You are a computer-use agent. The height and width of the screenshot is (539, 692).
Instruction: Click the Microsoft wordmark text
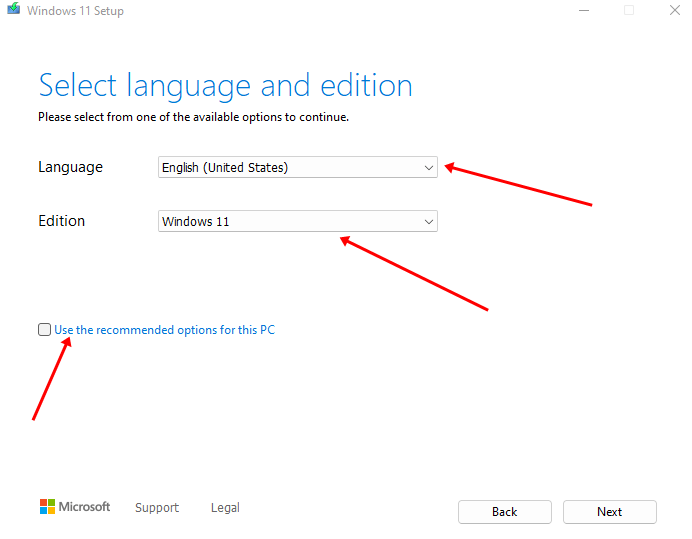85,507
